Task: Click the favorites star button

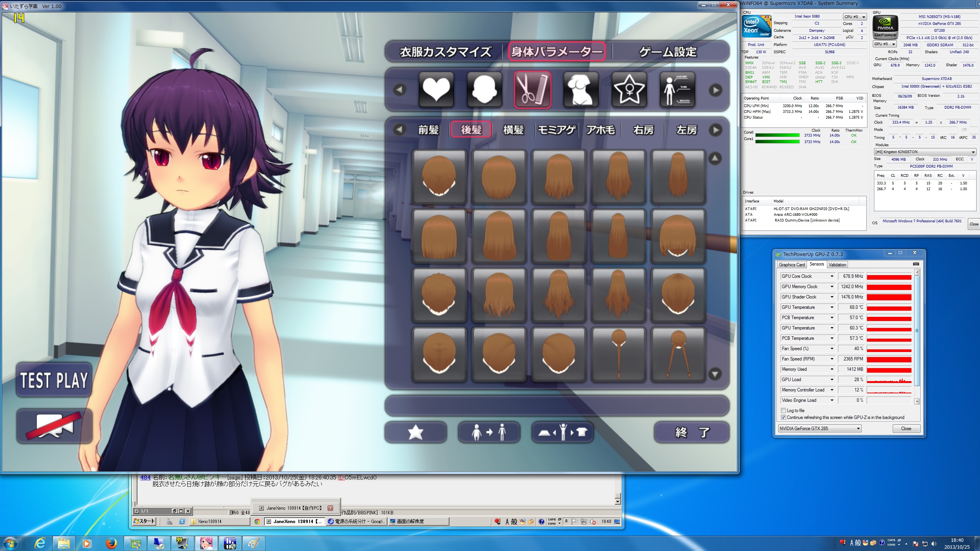Action: [415, 433]
